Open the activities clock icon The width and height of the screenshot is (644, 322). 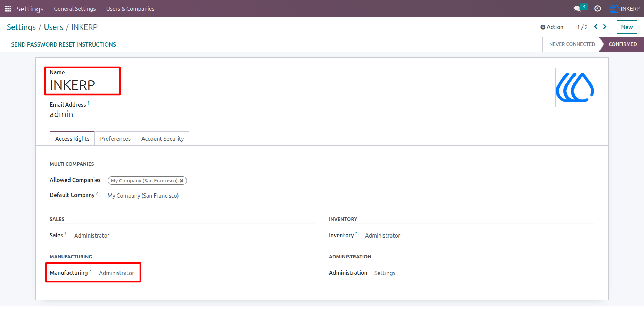[x=597, y=9]
